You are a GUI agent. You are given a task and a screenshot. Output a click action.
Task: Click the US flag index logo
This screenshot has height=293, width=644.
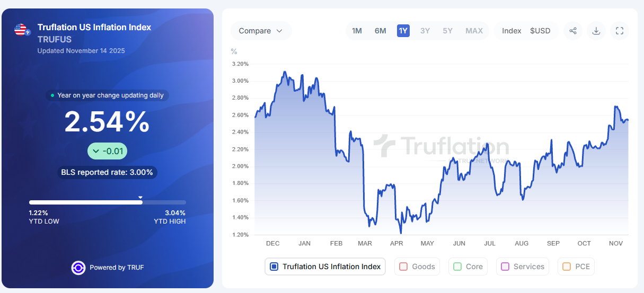22,30
